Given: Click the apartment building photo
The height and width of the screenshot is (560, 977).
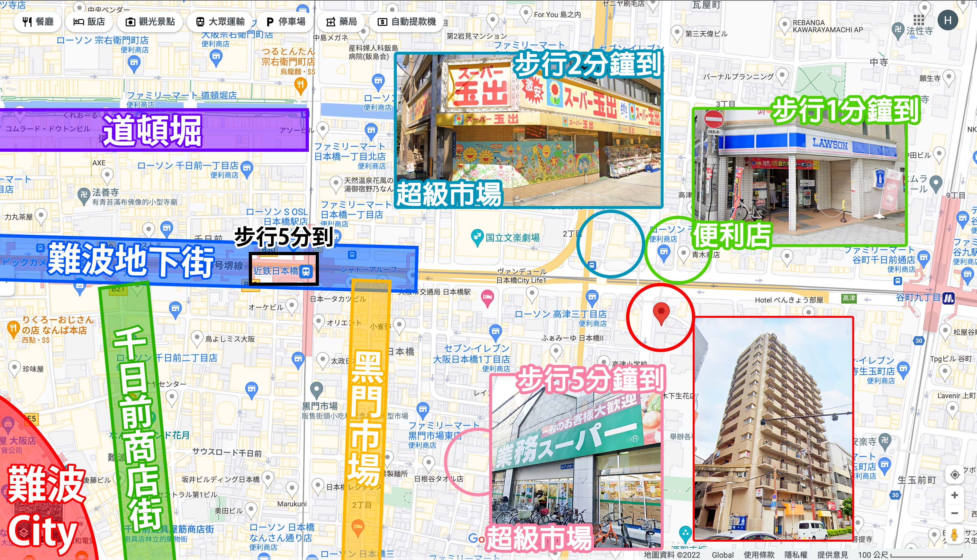Looking at the screenshot, I should (x=773, y=429).
